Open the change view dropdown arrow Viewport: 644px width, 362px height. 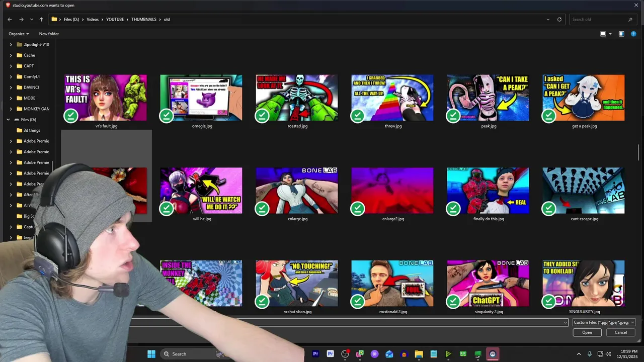pos(610,34)
